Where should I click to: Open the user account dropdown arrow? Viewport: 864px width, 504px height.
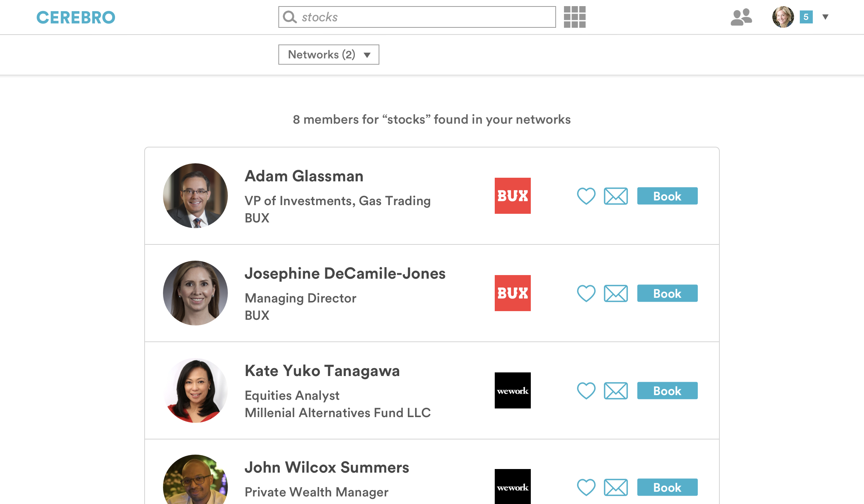[825, 17]
